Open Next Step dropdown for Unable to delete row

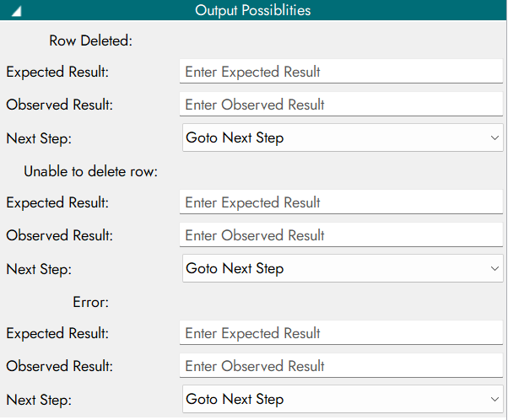pos(341,268)
